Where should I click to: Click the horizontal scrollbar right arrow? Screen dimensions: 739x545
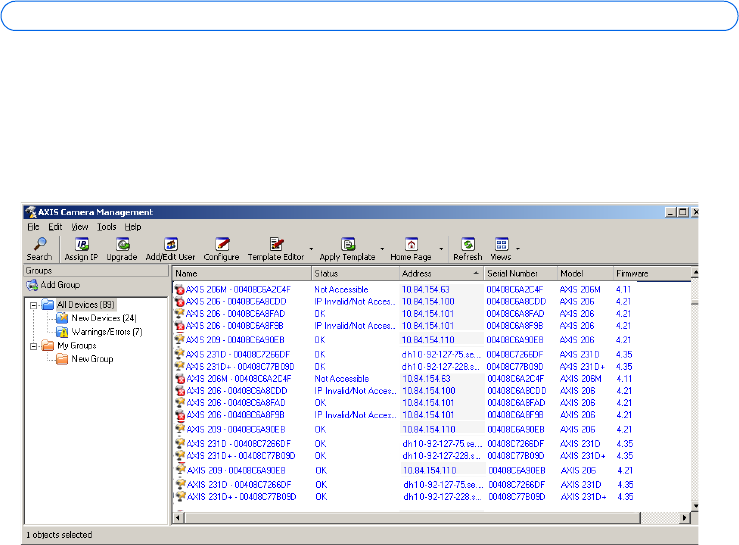pos(685,518)
